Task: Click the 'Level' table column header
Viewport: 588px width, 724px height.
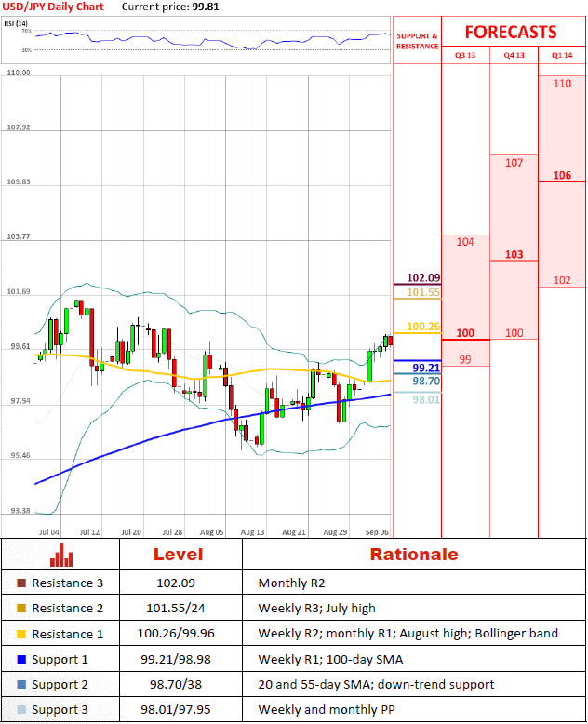Action: [x=178, y=554]
